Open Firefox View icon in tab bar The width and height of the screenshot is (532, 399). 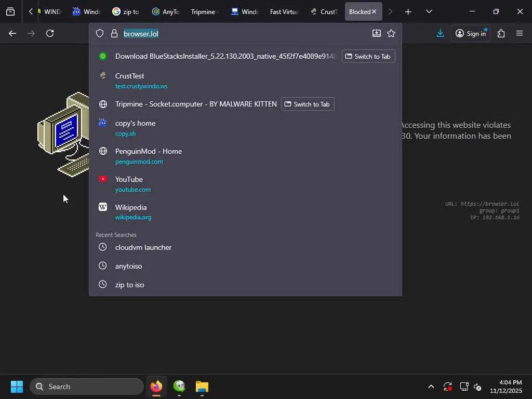(10, 11)
